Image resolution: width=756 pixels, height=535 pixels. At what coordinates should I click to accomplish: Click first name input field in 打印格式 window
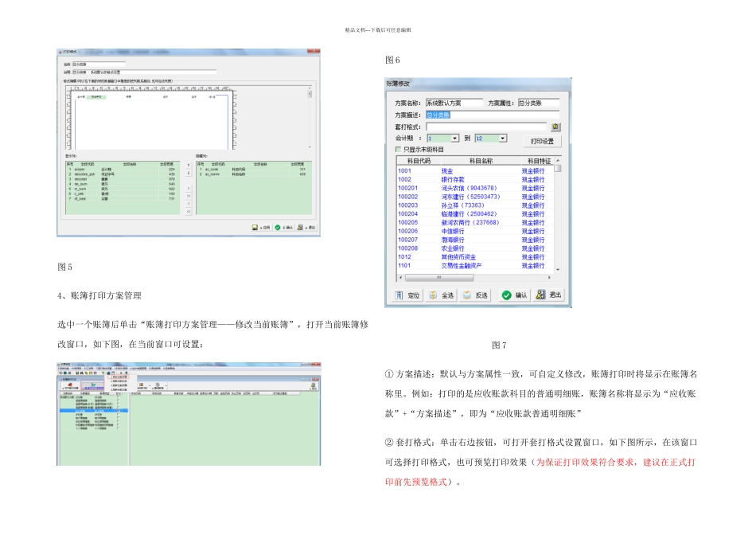99,64
